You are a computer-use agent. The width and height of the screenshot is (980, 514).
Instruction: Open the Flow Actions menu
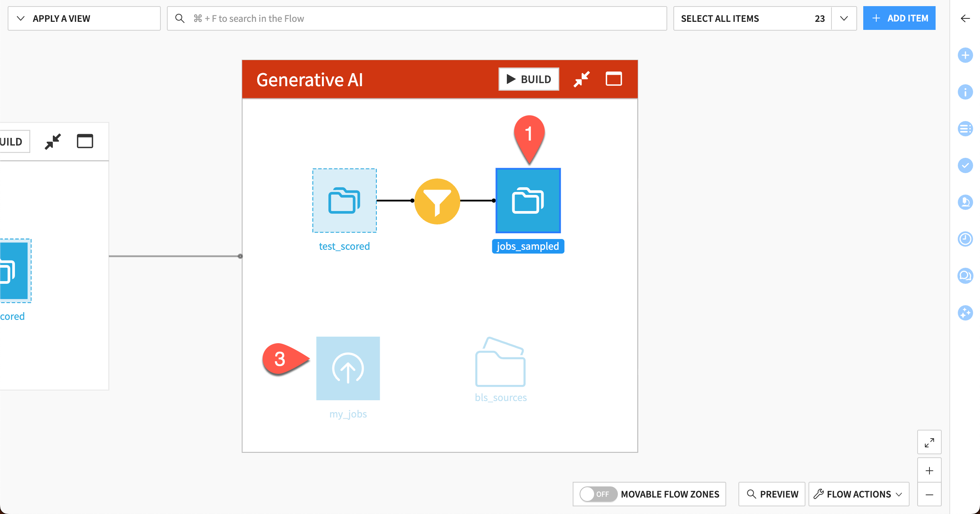[x=859, y=494]
